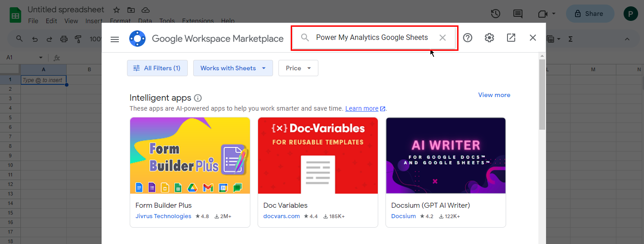Open Marketplace in a new window
644x244 pixels.
[511, 38]
